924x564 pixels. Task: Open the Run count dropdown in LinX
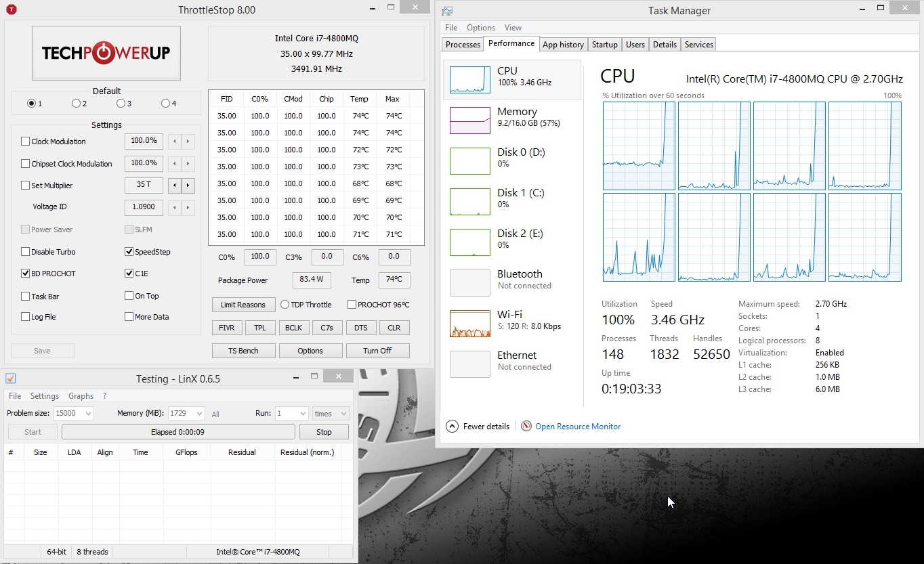coord(292,414)
